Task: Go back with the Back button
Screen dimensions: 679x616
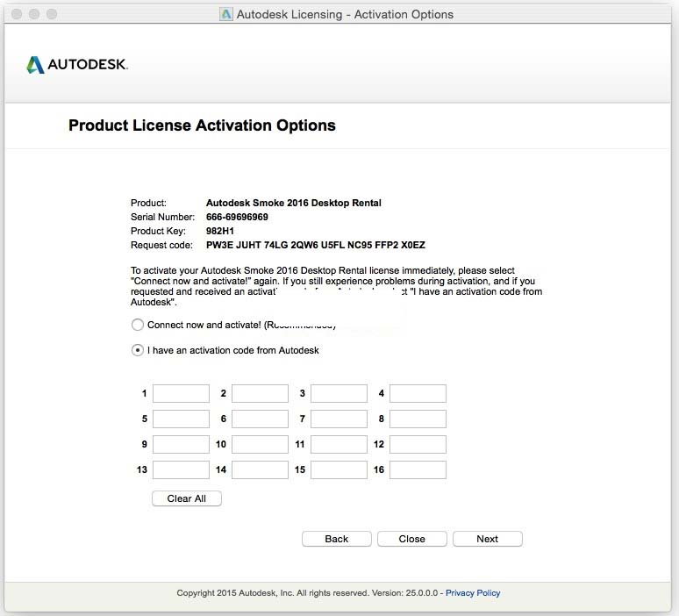Action: point(337,539)
